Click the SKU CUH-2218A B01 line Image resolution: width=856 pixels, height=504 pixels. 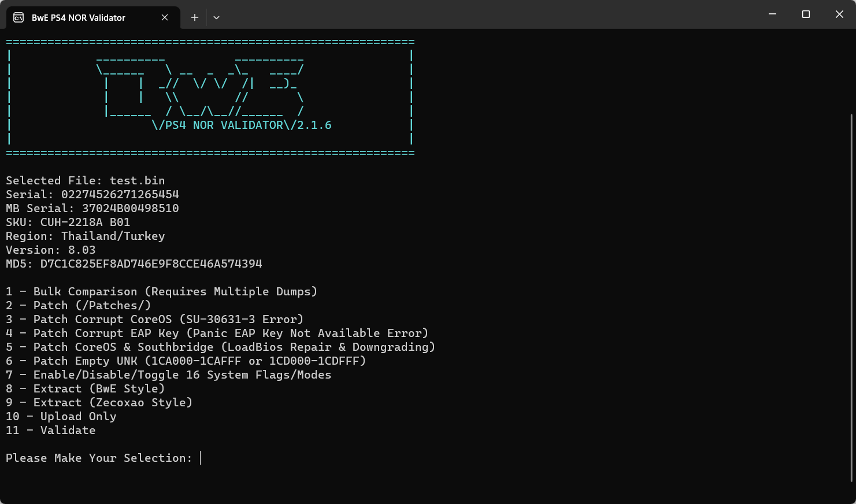(68, 223)
